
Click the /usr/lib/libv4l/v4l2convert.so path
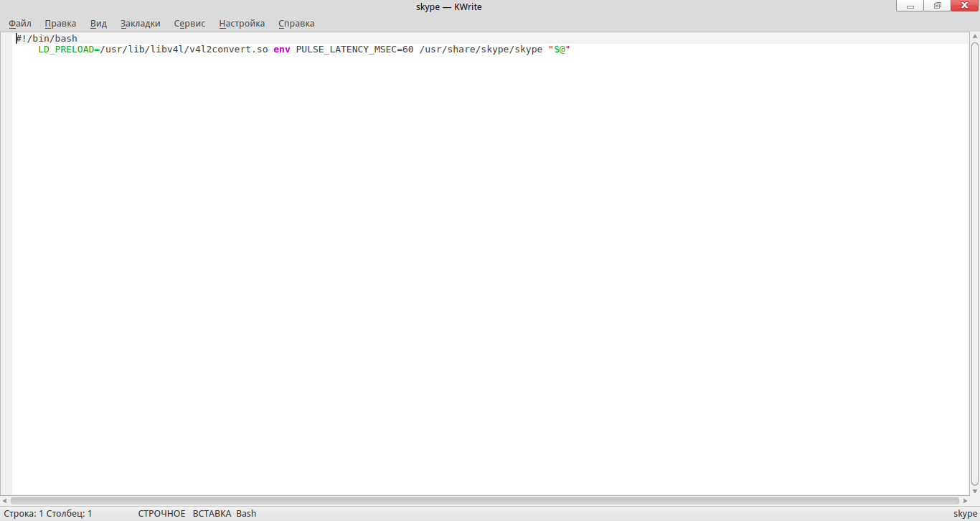click(x=184, y=50)
